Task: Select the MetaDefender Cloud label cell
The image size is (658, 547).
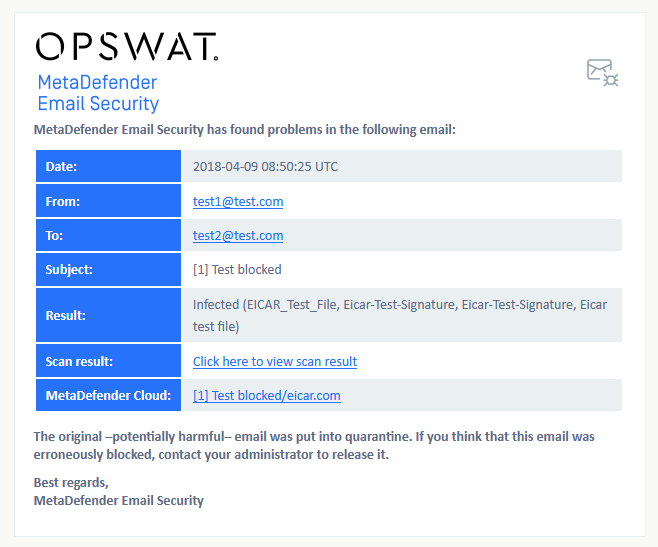Action: point(108,395)
